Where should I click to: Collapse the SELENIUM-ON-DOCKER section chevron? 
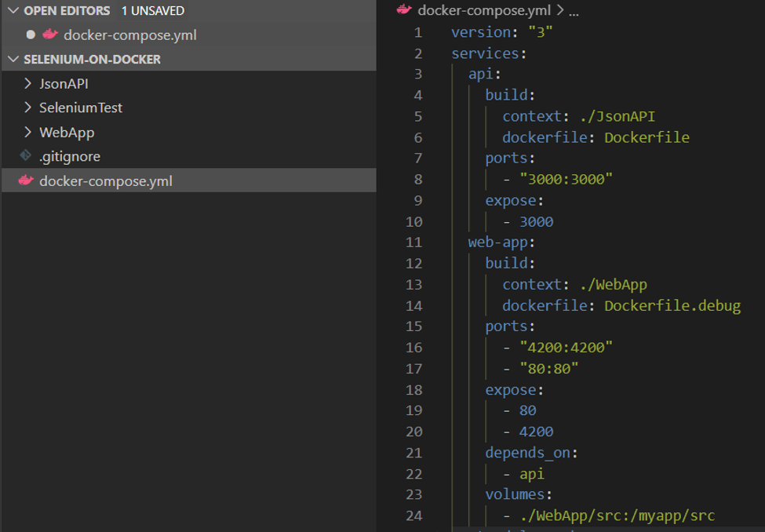point(13,60)
